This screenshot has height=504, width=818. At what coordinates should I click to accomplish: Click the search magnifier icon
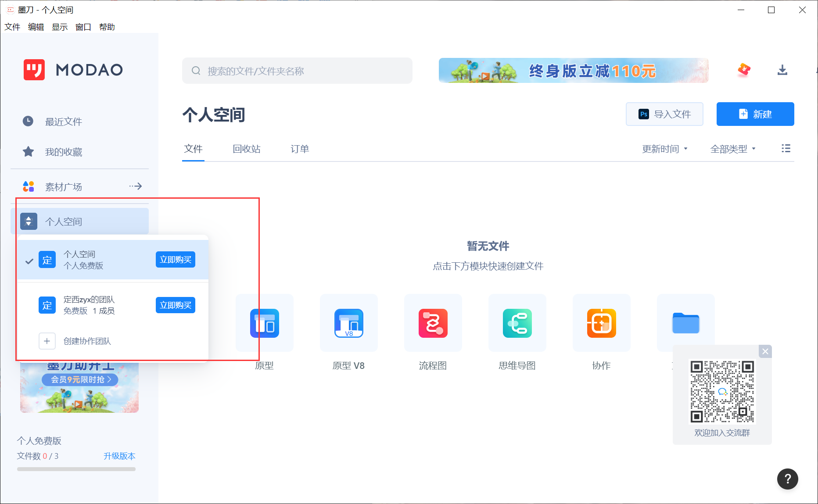196,71
